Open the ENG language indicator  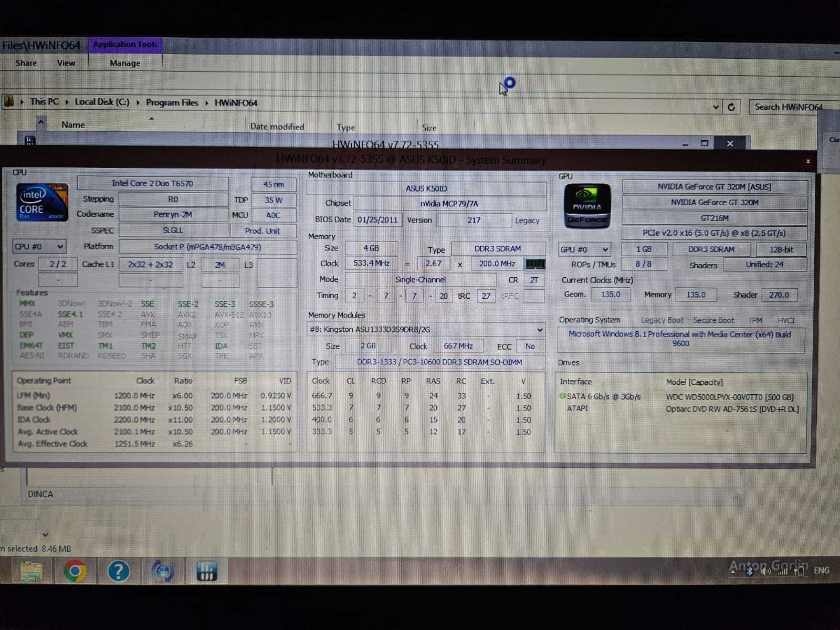tap(822, 570)
